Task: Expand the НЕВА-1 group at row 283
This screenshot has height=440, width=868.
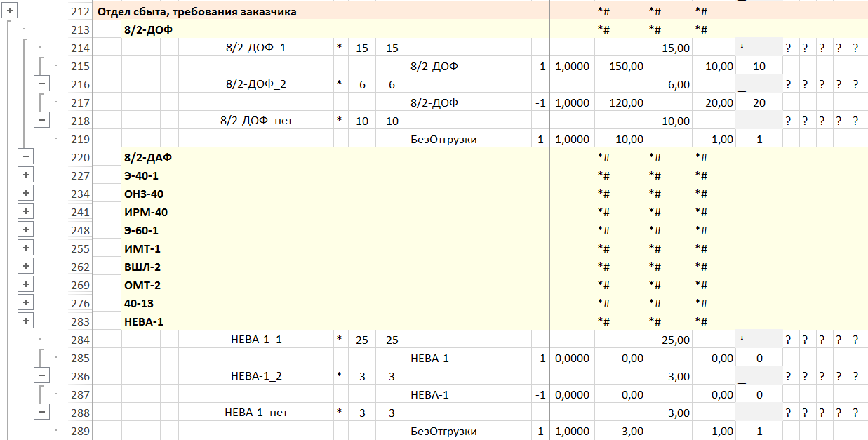Action: pyautogui.click(x=25, y=321)
